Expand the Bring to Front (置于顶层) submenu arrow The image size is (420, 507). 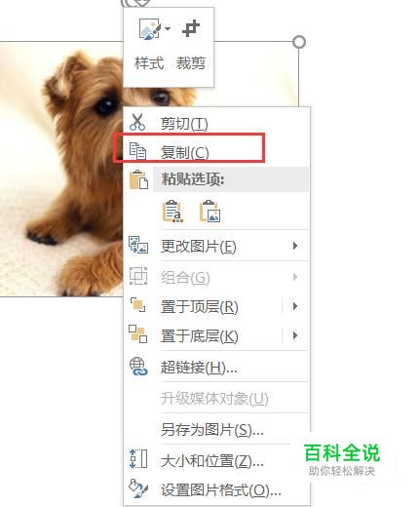click(x=295, y=306)
